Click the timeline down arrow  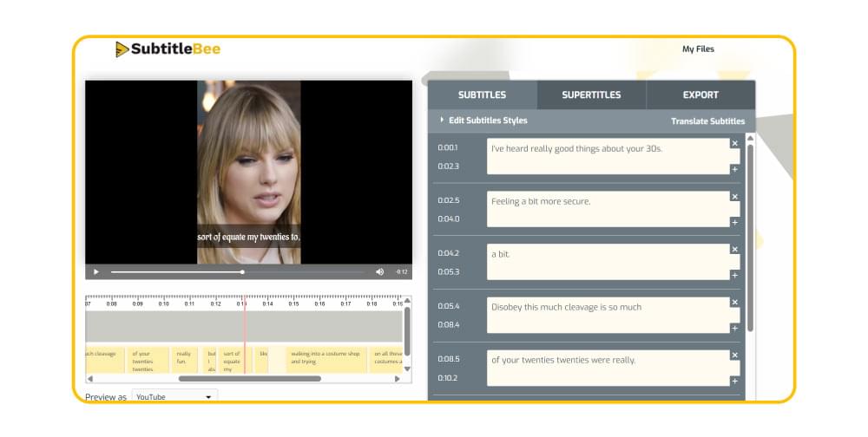pos(407,369)
